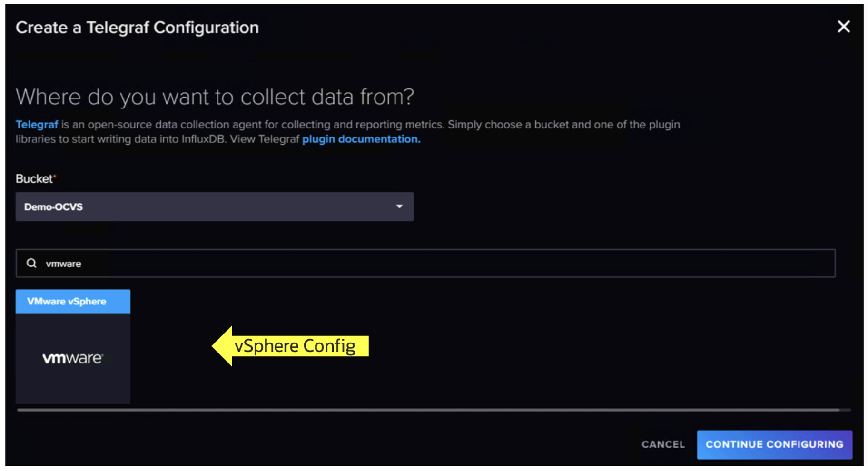
Task: Open the Bucket dropdown
Action: pyautogui.click(x=214, y=206)
